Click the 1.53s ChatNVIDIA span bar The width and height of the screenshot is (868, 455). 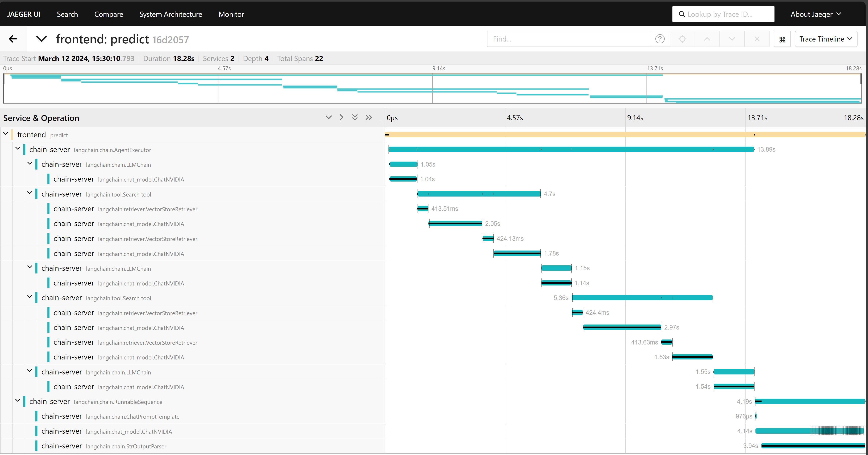[x=692, y=357]
